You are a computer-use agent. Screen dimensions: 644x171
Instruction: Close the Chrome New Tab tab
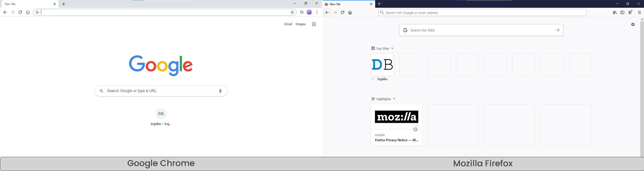[x=55, y=4]
